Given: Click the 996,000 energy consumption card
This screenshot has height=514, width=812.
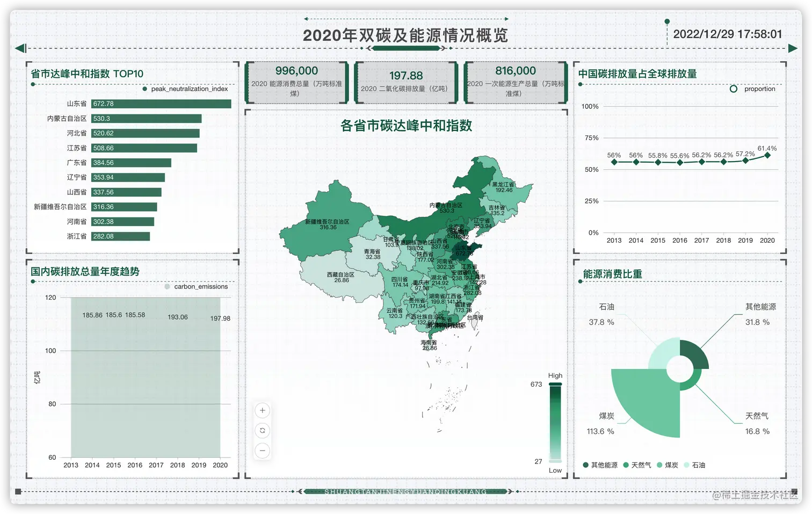Looking at the screenshot, I should click(296, 82).
